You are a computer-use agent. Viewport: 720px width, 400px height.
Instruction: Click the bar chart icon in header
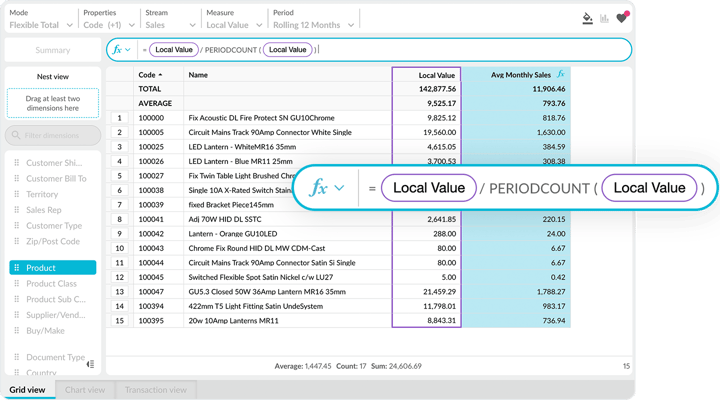click(x=604, y=18)
